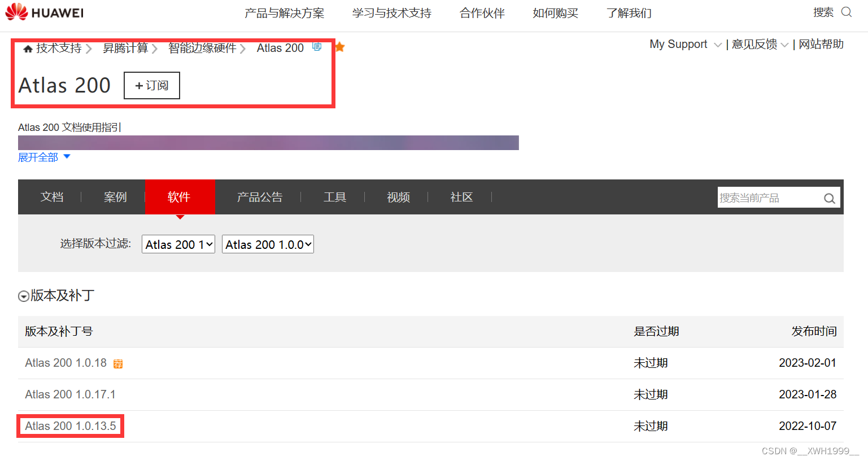
Task: Click 未过期 in the Atlas 200 1.0.17.1 row
Action: click(651, 394)
